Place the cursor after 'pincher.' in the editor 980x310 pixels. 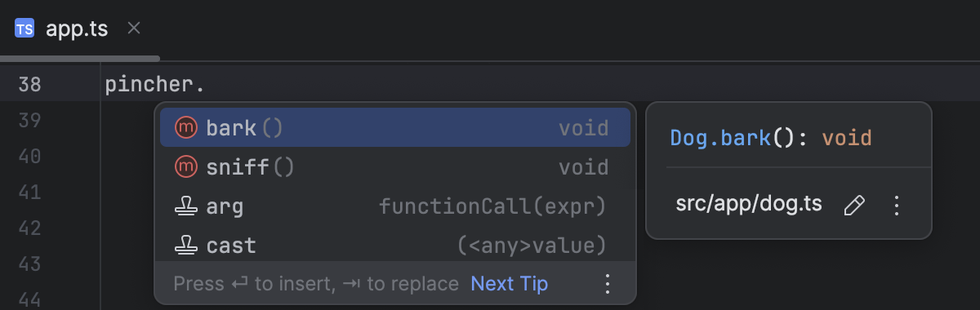206,84
